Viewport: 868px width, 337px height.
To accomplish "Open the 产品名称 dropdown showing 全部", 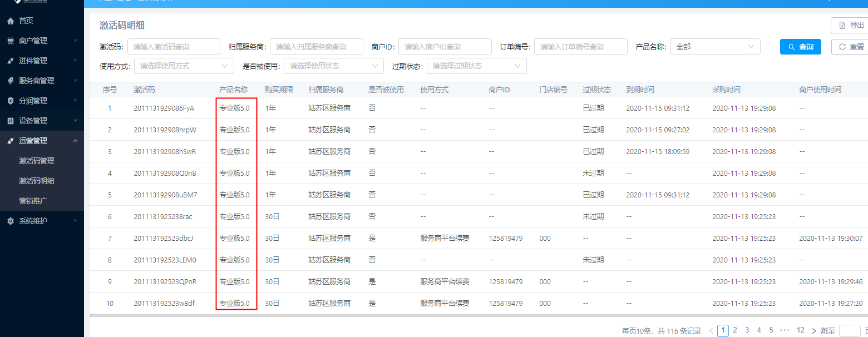I will pyautogui.click(x=715, y=47).
